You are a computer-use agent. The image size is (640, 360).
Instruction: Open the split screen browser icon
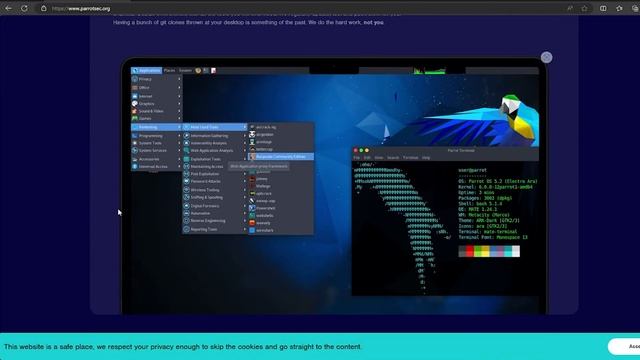tap(603, 8)
